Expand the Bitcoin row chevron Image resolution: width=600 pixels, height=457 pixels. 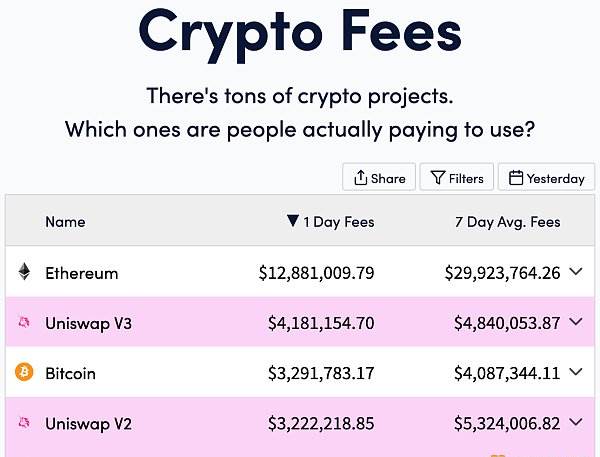(x=576, y=372)
